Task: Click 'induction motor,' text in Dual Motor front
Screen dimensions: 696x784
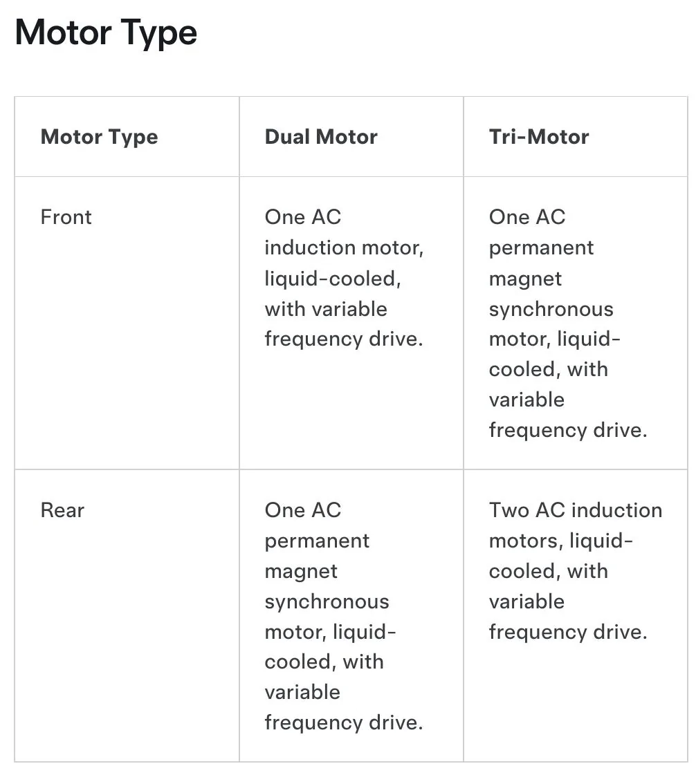Action: pyautogui.click(x=345, y=248)
